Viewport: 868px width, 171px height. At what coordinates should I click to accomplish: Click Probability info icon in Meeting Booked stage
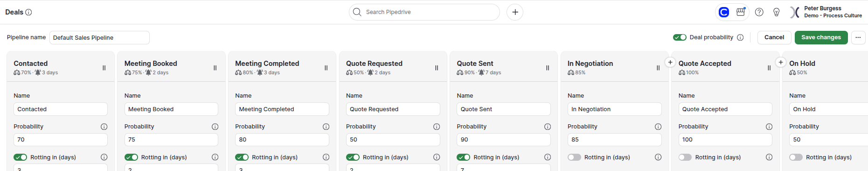point(215,127)
